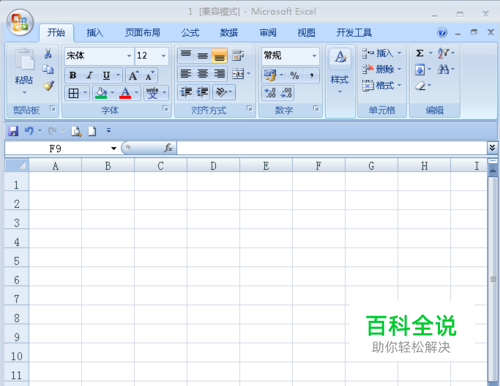Image resolution: width=500 pixels, height=386 pixels.
Task: Align text to middle vertically
Action: pyautogui.click(x=202, y=55)
